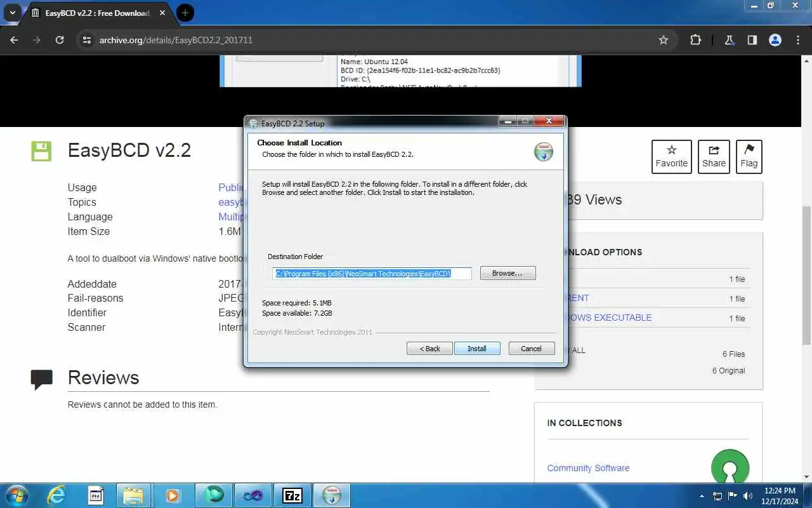Viewport: 812px width, 508px height.
Task: Open the WINDOWS EXECUTABLE download link
Action: click(610, 317)
